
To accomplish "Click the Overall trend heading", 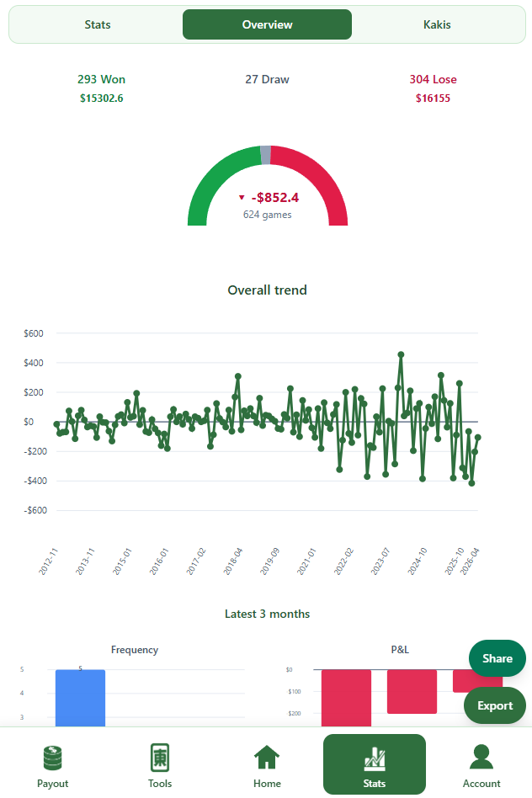I will tap(268, 290).
